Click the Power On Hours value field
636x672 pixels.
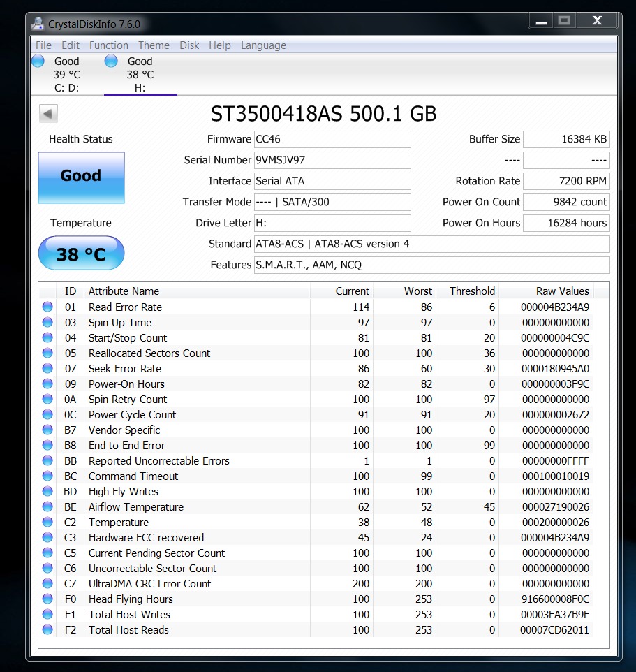[565, 223]
